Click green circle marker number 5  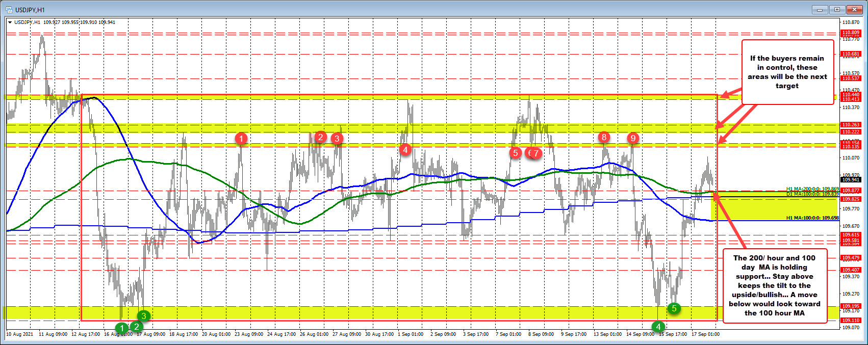[x=674, y=308]
